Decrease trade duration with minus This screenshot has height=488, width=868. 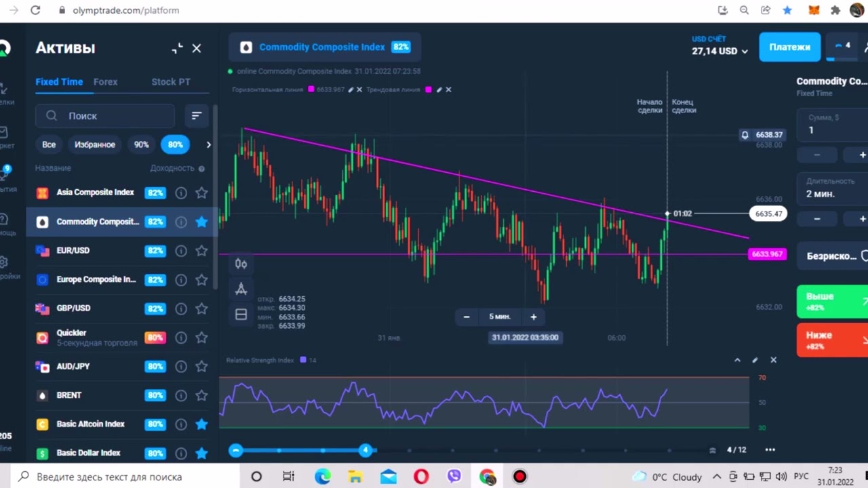click(816, 219)
